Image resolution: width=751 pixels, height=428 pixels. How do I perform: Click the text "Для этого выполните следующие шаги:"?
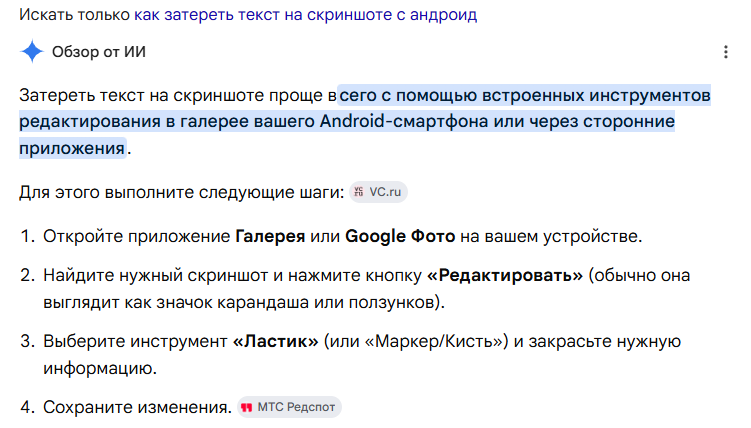[182, 192]
